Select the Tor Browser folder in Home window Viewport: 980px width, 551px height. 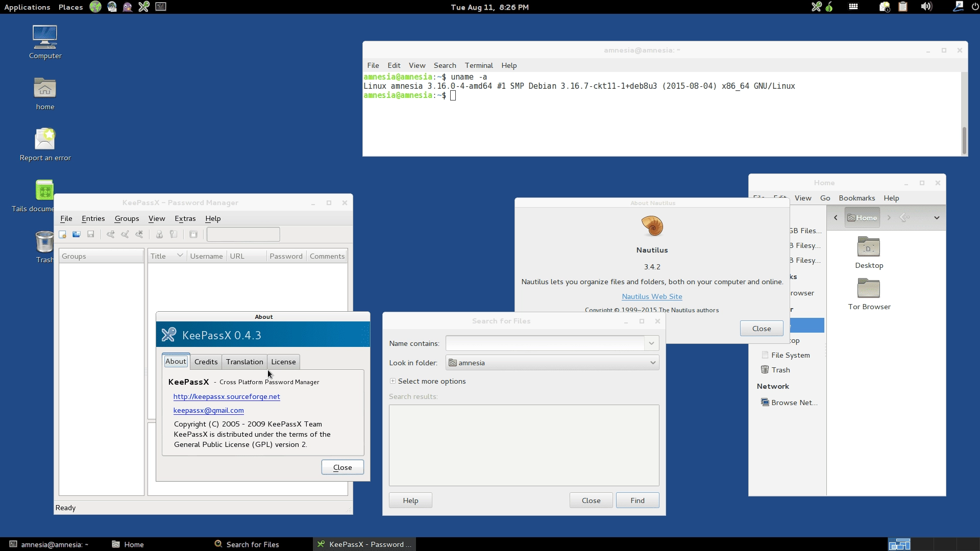click(x=869, y=294)
